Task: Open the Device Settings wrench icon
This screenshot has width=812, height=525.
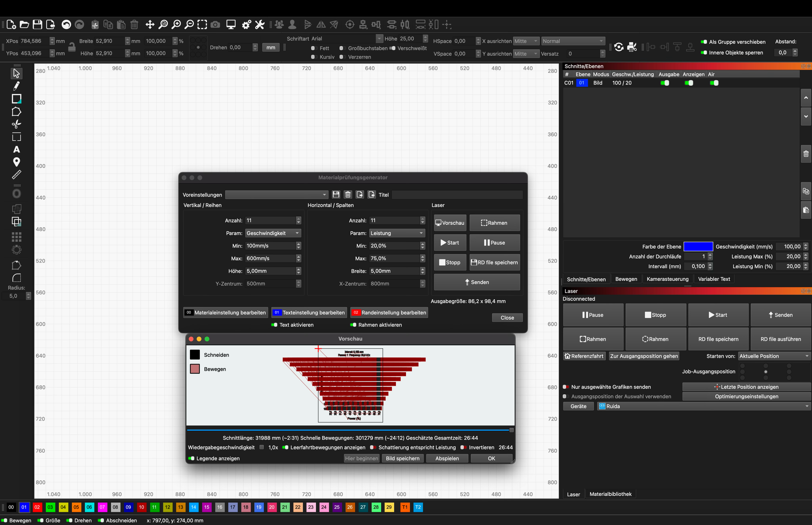Action: pyautogui.click(x=260, y=25)
